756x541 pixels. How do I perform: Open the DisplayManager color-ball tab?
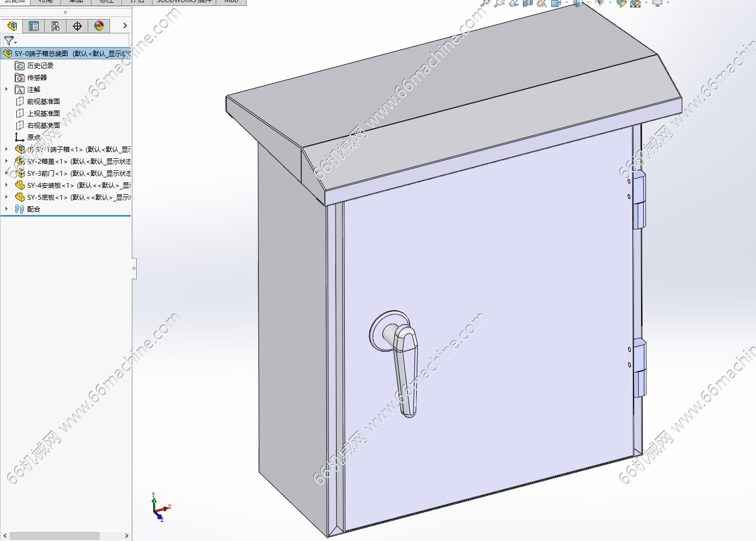(99, 26)
